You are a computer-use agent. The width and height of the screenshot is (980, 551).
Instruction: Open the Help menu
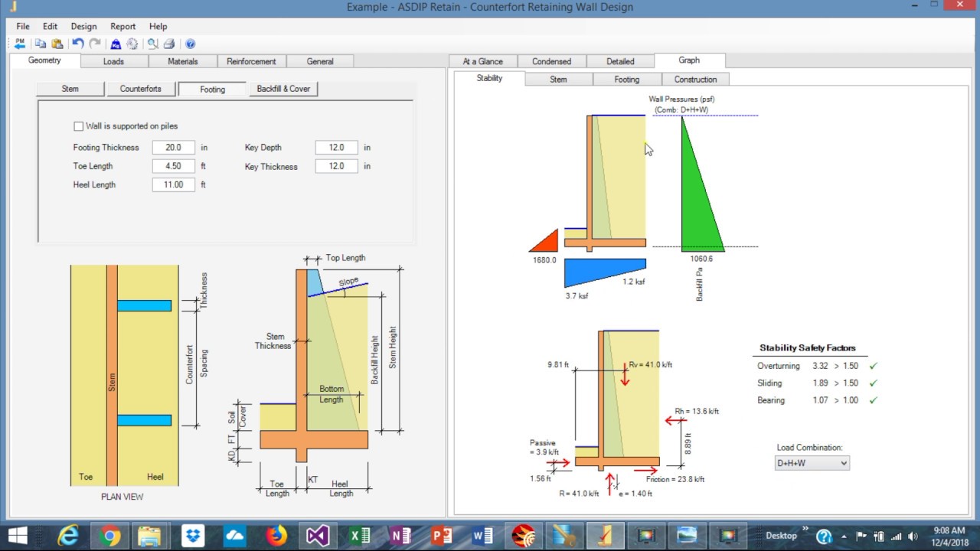[158, 26]
